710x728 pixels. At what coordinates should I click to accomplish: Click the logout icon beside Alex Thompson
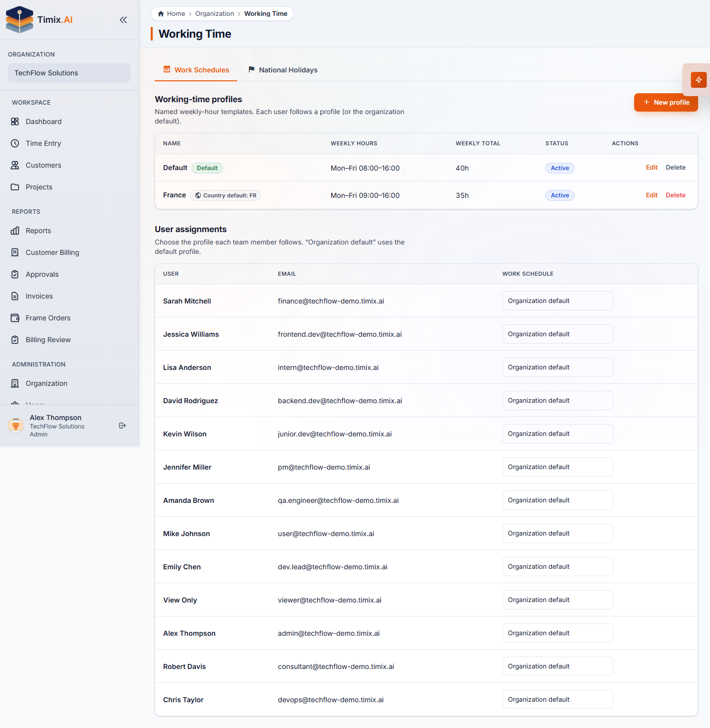(x=122, y=425)
